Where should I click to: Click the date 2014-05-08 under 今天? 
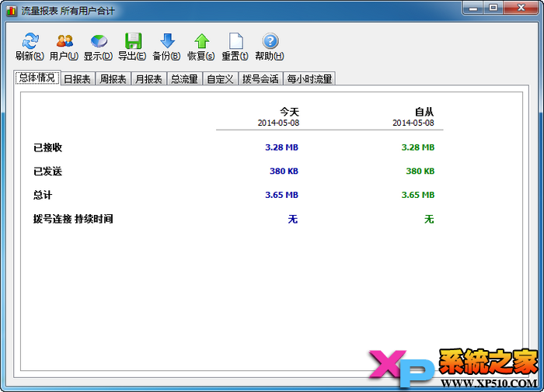(x=278, y=123)
